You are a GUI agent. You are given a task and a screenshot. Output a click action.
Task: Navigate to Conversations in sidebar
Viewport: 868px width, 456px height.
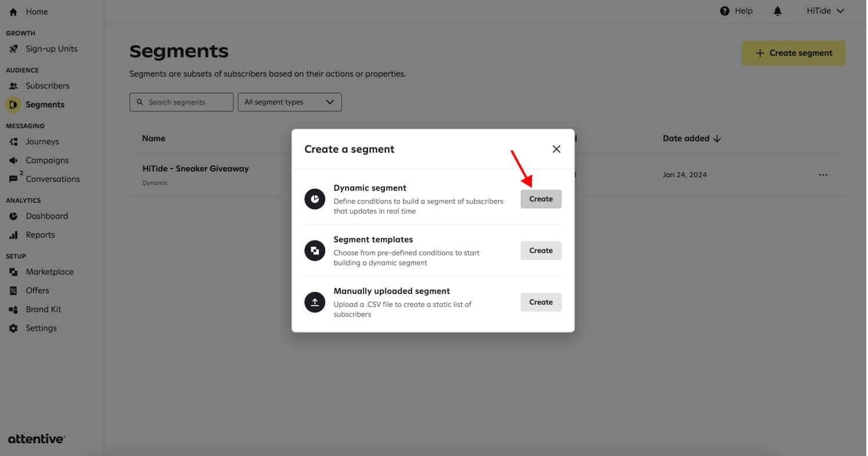coord(52,179)
